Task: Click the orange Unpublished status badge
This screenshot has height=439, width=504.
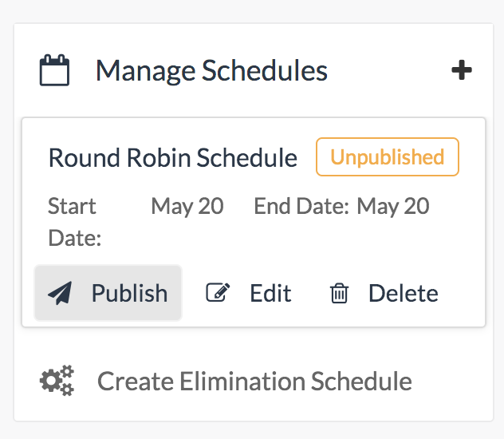Action: coord(388,156)
